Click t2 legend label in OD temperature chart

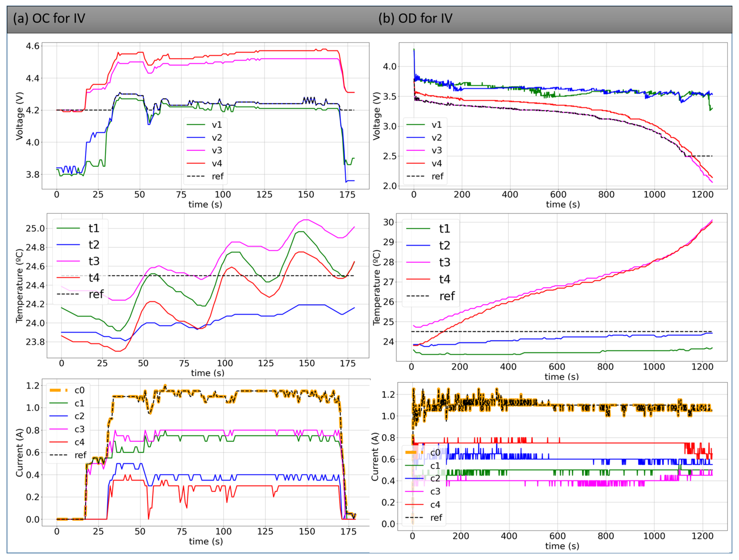[445, 245]
